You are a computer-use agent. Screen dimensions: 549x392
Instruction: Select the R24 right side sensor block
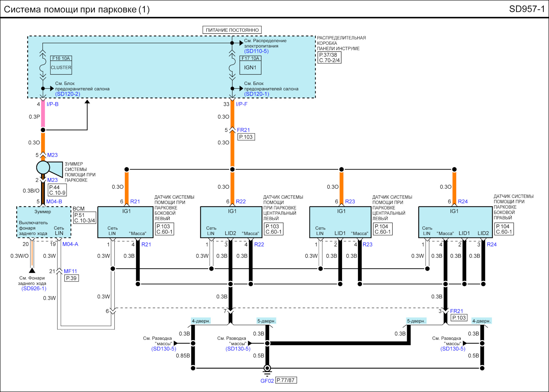click(455, 222)
